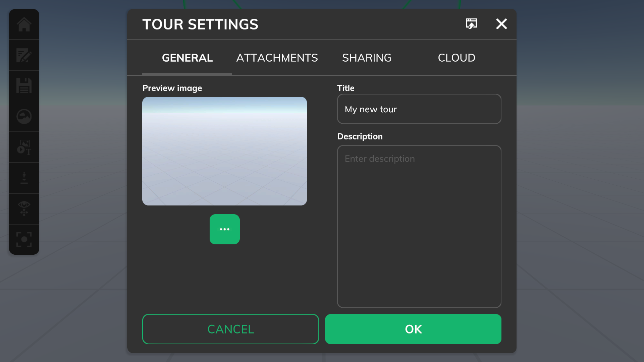Switch to the Attachments tab
Image resolution: width=644 pixels, height=362 pixels.
[277, 58]
